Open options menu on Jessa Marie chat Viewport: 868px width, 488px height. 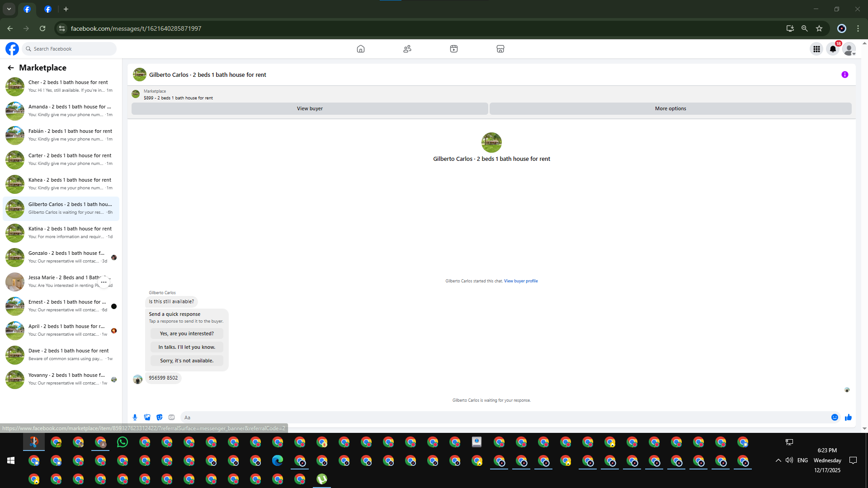click(104, 282)
